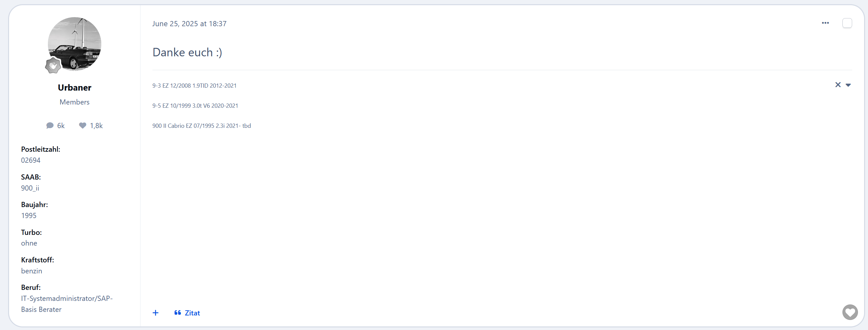
Task: Click the 900 II Cabrio signature line
Action: (202, 126)
